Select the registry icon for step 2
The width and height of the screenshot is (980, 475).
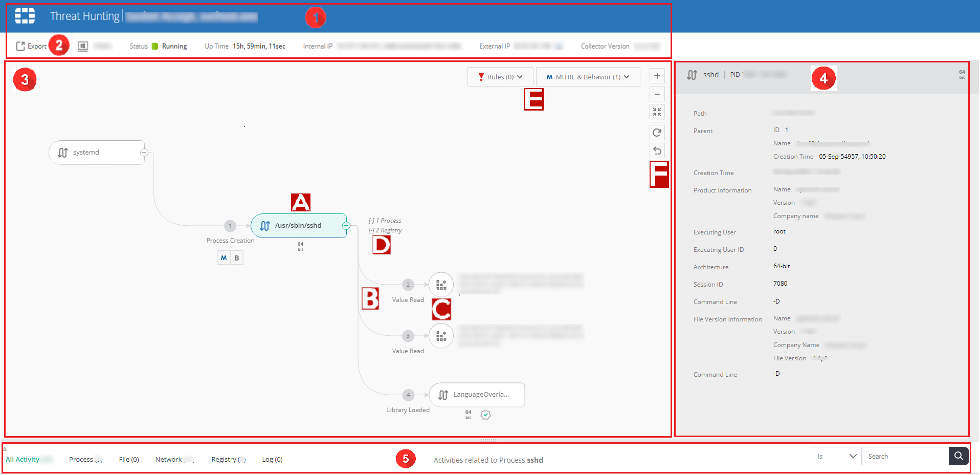pyautogui.click(x=441, y=285)
